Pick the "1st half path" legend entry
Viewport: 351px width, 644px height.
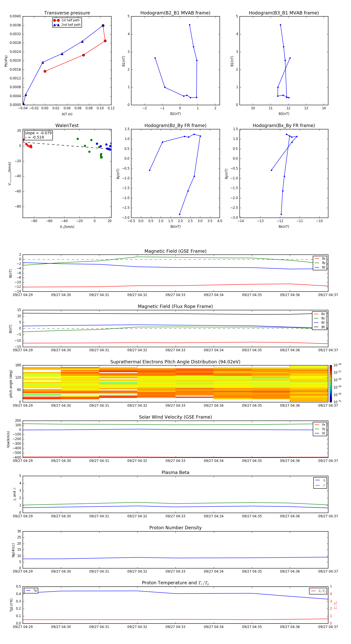point(67,20)
